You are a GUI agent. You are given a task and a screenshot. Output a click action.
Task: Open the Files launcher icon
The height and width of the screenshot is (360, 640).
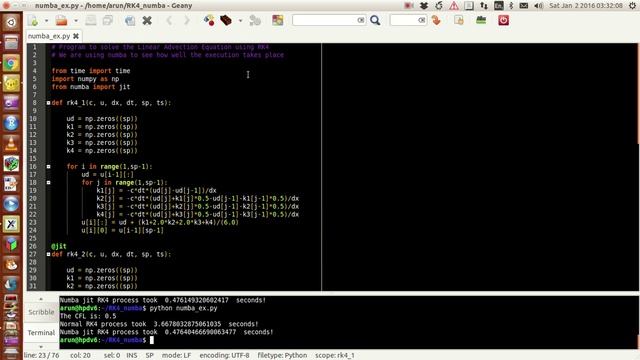tap(11, 42)
